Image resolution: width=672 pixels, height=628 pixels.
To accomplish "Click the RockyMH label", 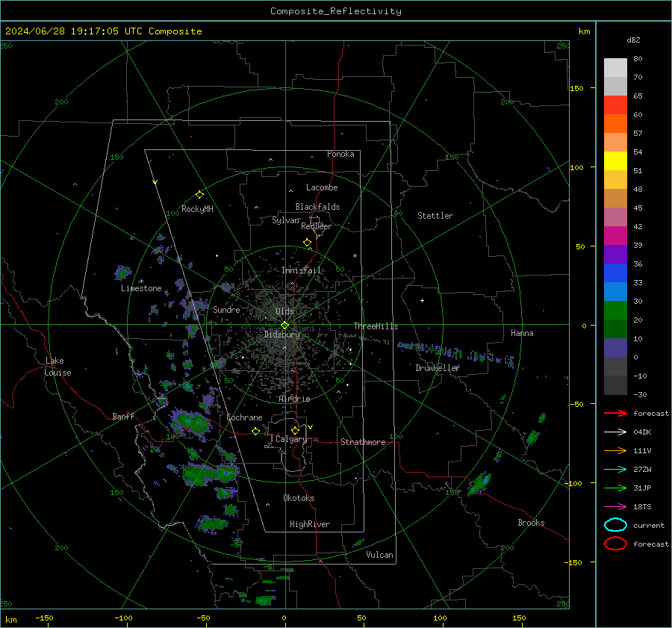I will [197, 209].
